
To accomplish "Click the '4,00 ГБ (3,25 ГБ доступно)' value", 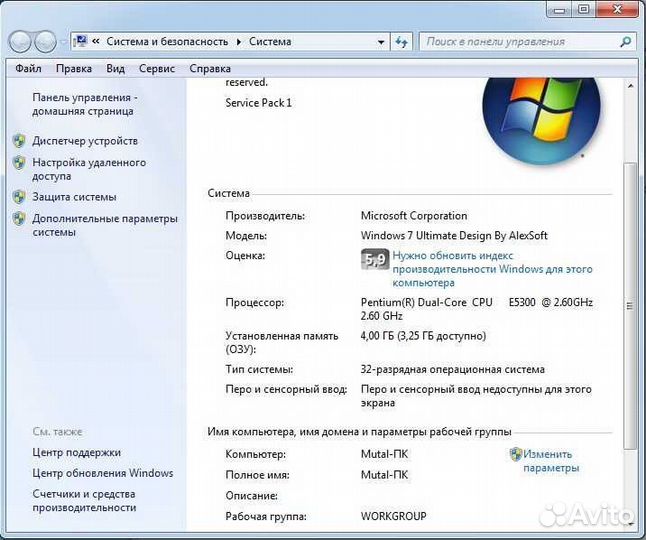I will 424,336.
